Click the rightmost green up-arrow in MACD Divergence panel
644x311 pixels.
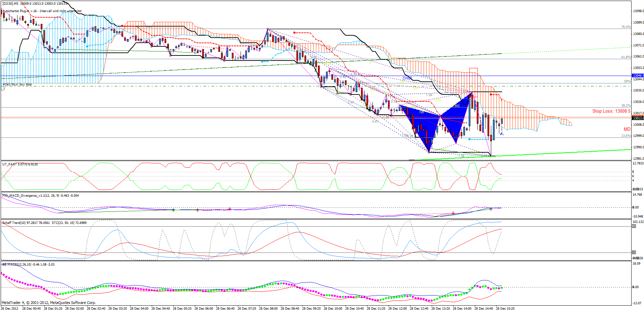[491, 209]
